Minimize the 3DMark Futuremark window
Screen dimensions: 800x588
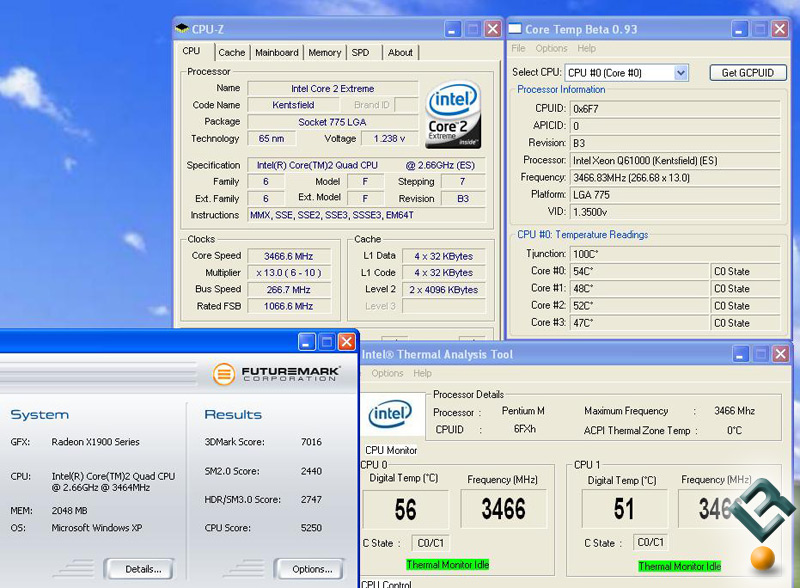307,341
